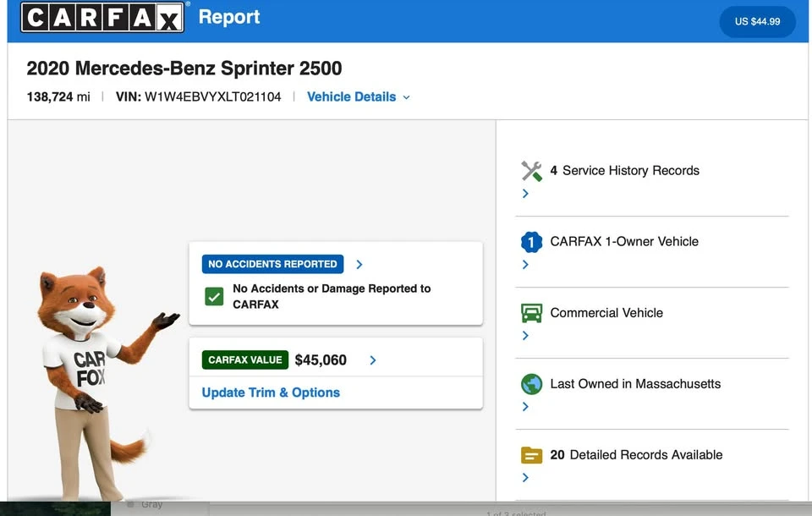The width and height of the screenshot is (812, 516).
Task: Open the chevron under Detailed Records Available
Action: click(525, 477)
